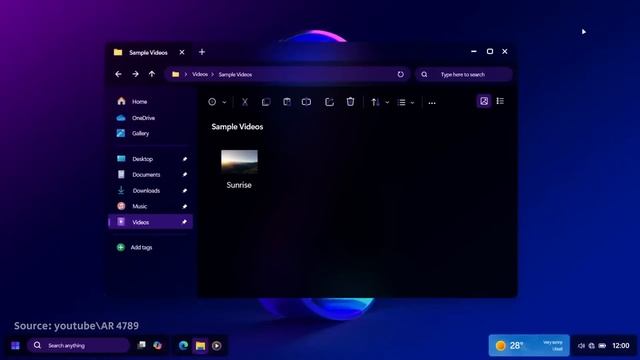This screenshot has width=640, height=360.
Task: Go back with the left arrow
Action: [x=118, y=74]
